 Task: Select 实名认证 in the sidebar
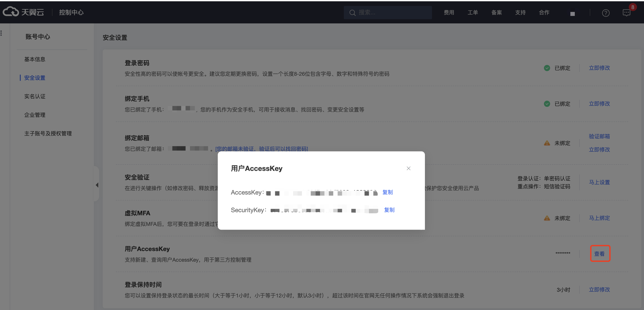coord(35,96)
